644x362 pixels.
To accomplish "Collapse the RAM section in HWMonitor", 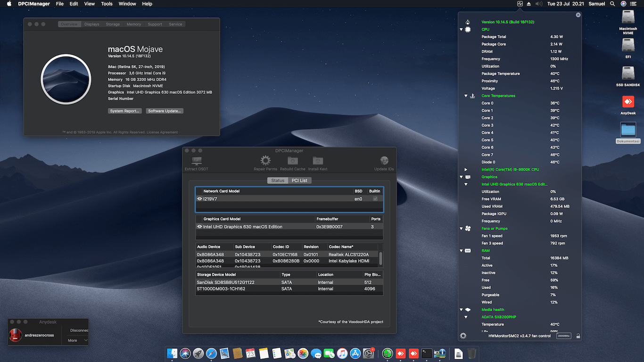I will tap(462, 251).
